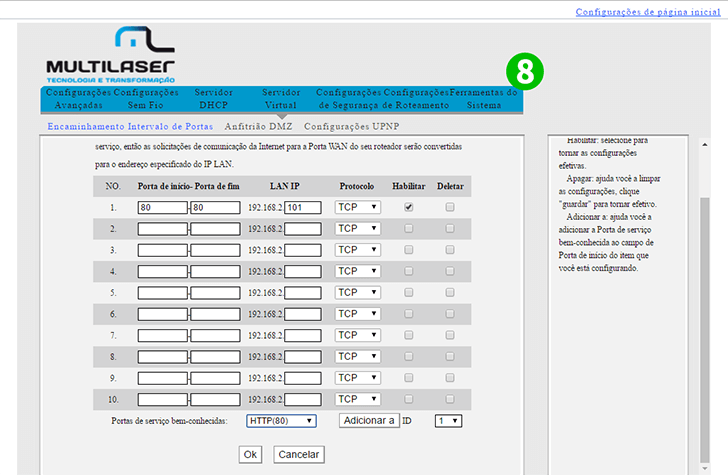The height and width of the screenshot is (475, 728).
Task: Open the ID number dropdown
Action: coord(448,421)
